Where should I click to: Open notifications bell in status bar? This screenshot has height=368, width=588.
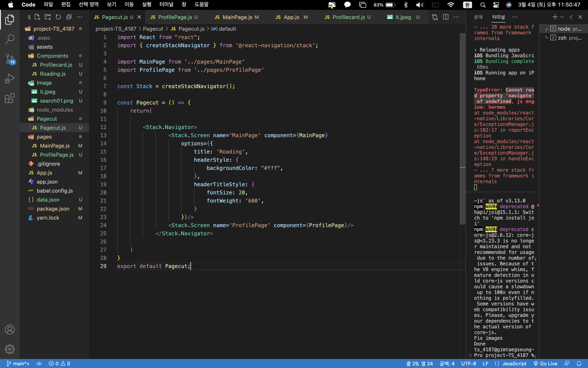coord(579,363)
